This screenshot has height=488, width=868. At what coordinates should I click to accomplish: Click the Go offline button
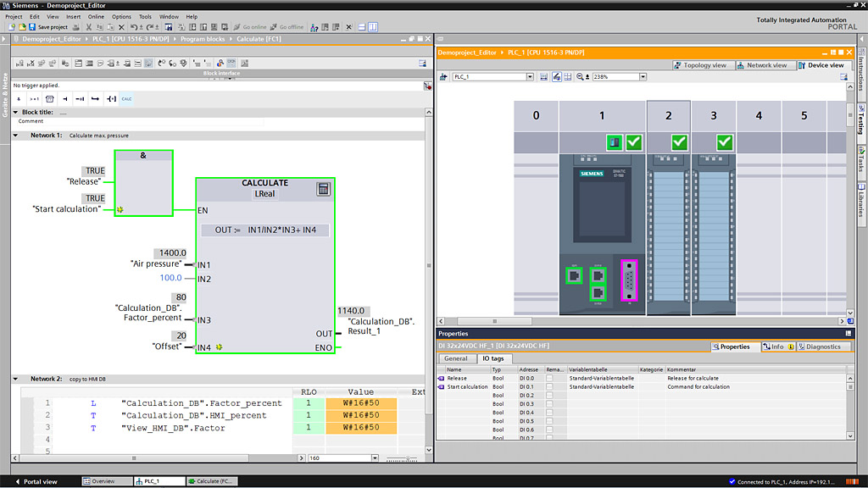[x=287, y=27]
